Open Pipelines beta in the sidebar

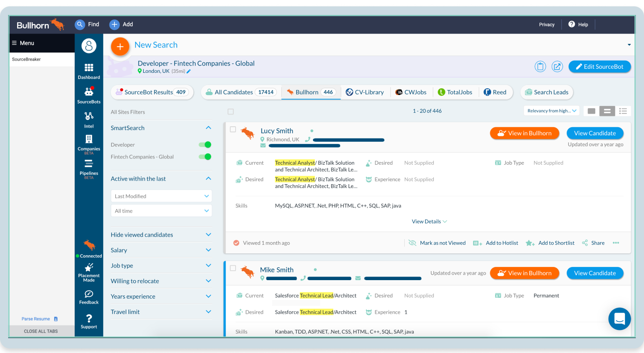tap(89, 169)
